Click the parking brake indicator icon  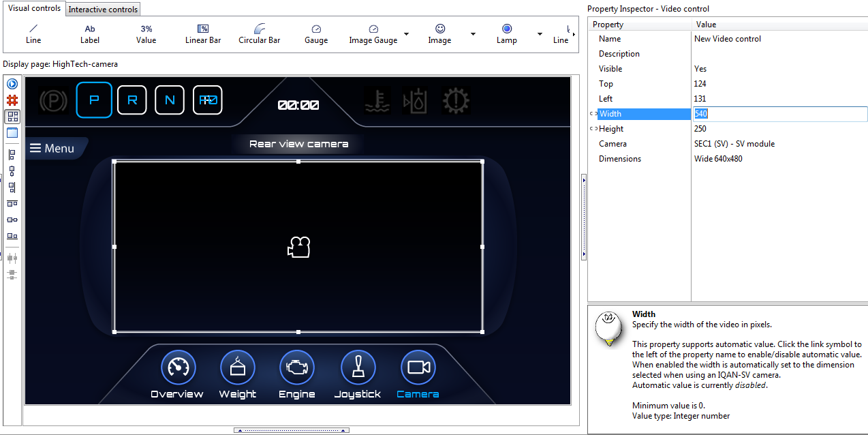pyautogui.click(x=53, y=101)
